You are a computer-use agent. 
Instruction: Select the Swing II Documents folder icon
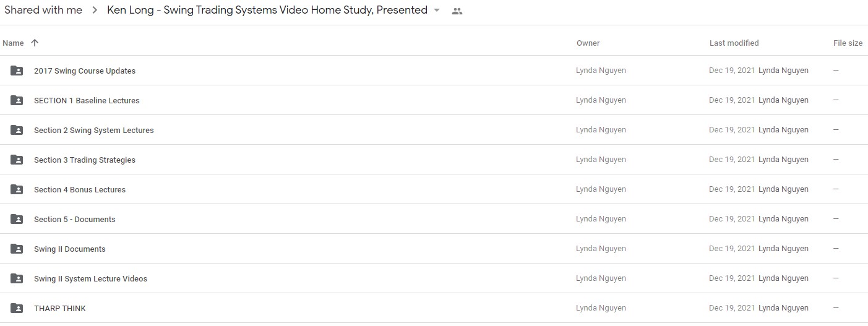[17, 249]
